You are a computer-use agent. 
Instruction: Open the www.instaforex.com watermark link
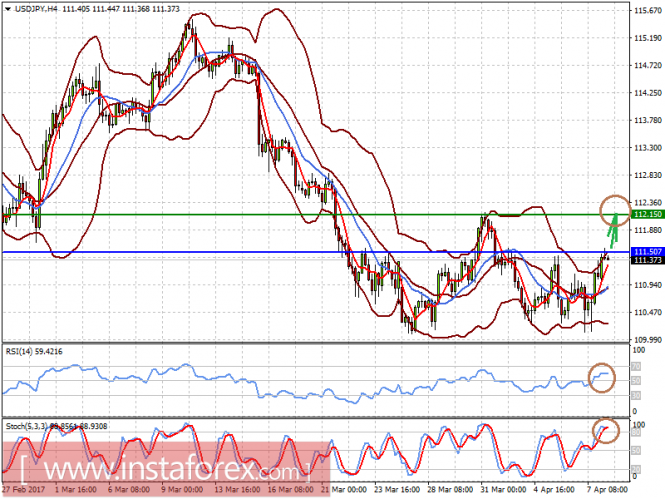click(165, 469)
